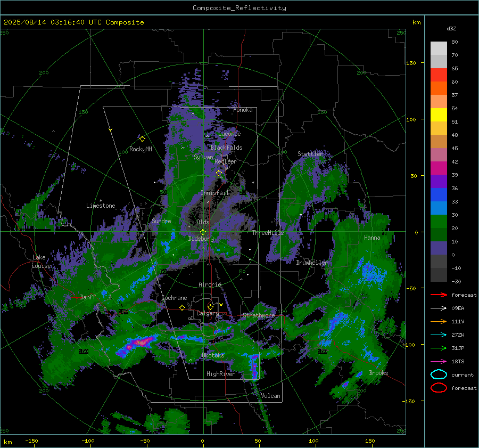Select the Lacombe label on the map
Screen dimensions: 479x448
pos(229,134)
